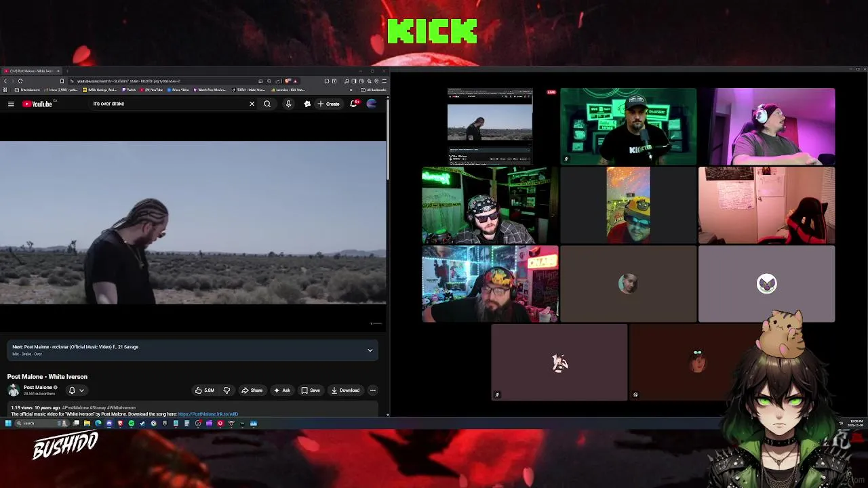Open the Prime Video bookmark
Viewport: 868px width, 488px height.
(178, 89)
